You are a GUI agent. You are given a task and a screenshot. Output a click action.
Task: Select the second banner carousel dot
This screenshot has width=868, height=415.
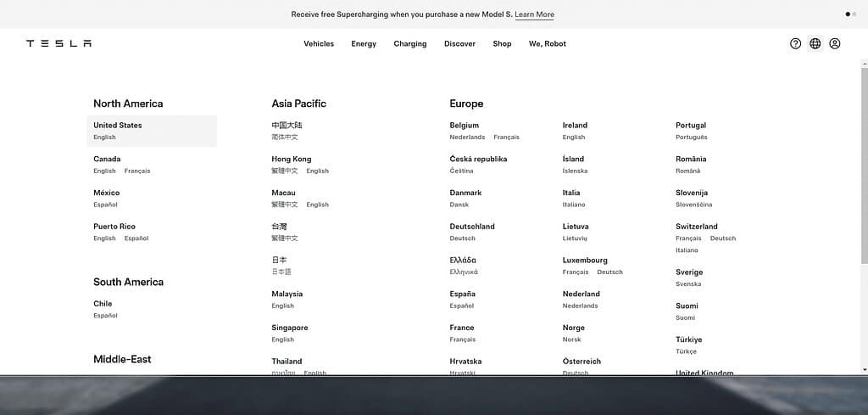(854, 14)
